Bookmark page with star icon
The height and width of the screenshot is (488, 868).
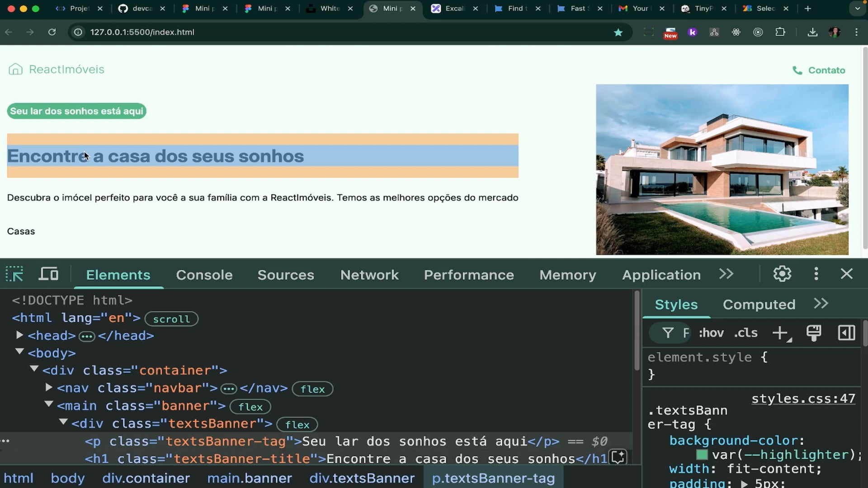point(618,32)
